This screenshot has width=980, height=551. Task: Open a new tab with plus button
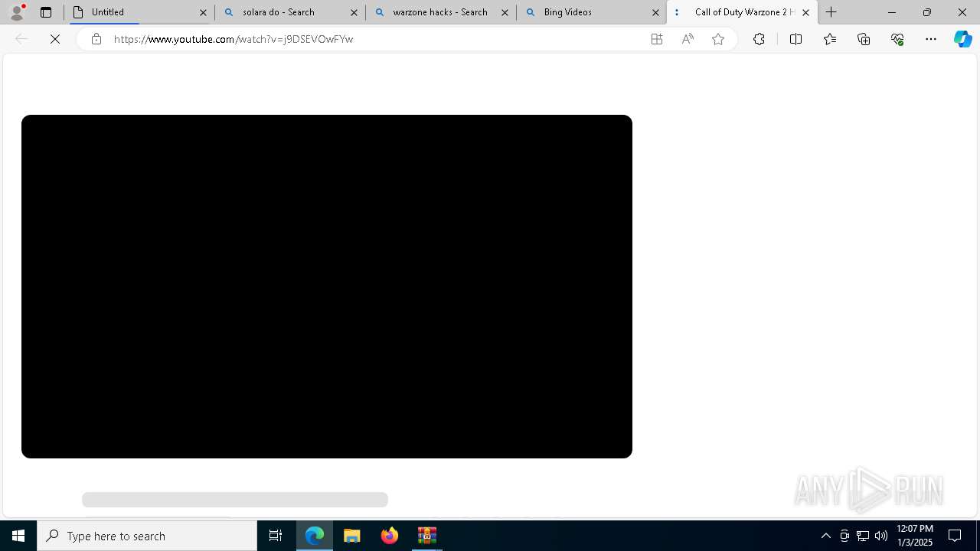tap(831, 12)
